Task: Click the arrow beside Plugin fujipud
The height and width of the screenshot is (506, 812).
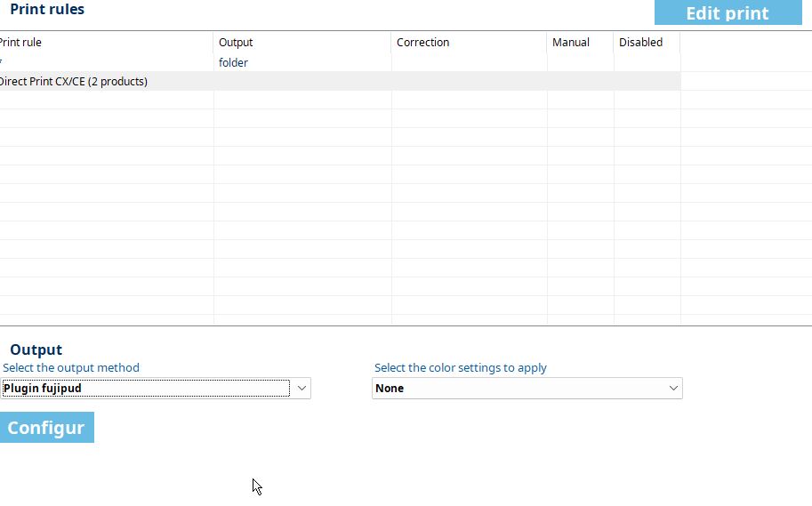Action: point(301,389)
